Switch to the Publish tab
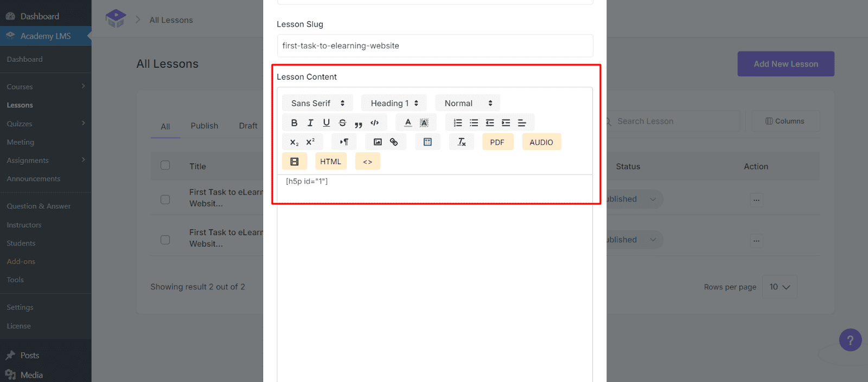Screen dimensions: 868x382 coord(204,126)
